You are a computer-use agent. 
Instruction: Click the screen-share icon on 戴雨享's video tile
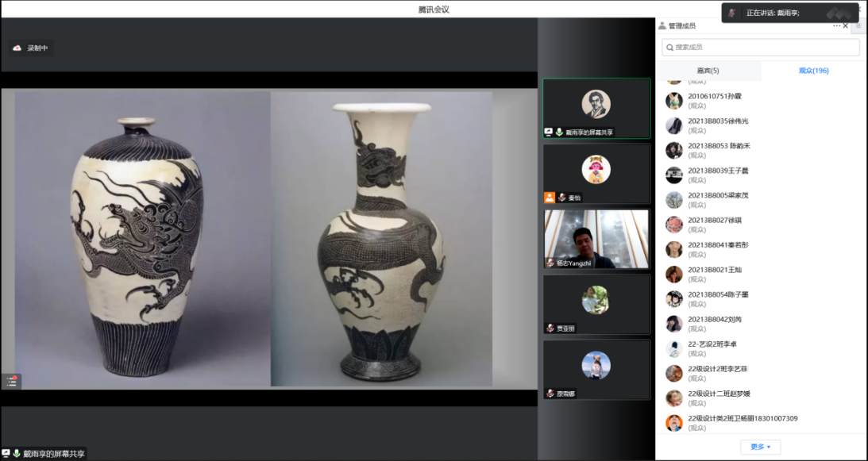coord(549,133)
